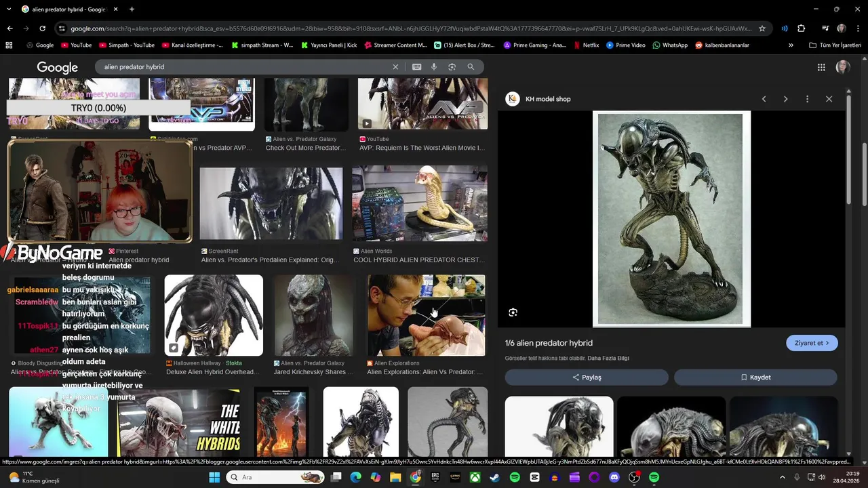Open the WhatsApp bookmark
The image size is (868, 488).
[670, 45]
